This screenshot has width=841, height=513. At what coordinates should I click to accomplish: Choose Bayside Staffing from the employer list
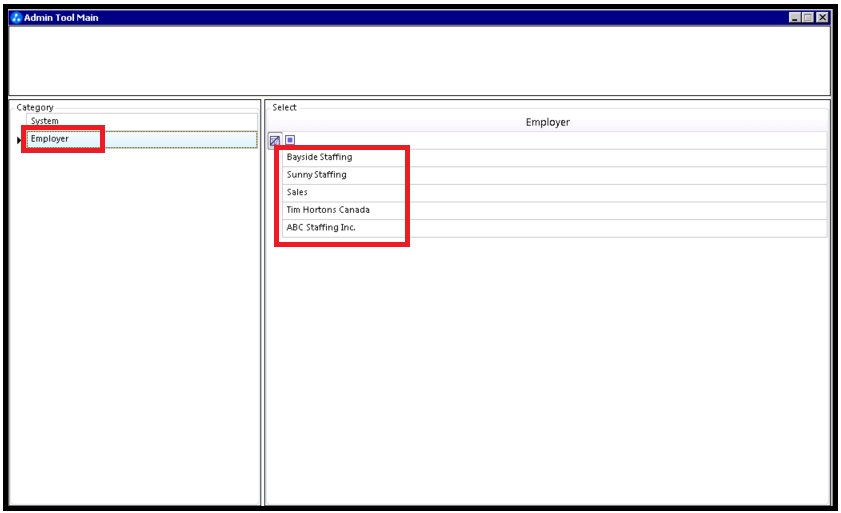[x=555, y=157]
